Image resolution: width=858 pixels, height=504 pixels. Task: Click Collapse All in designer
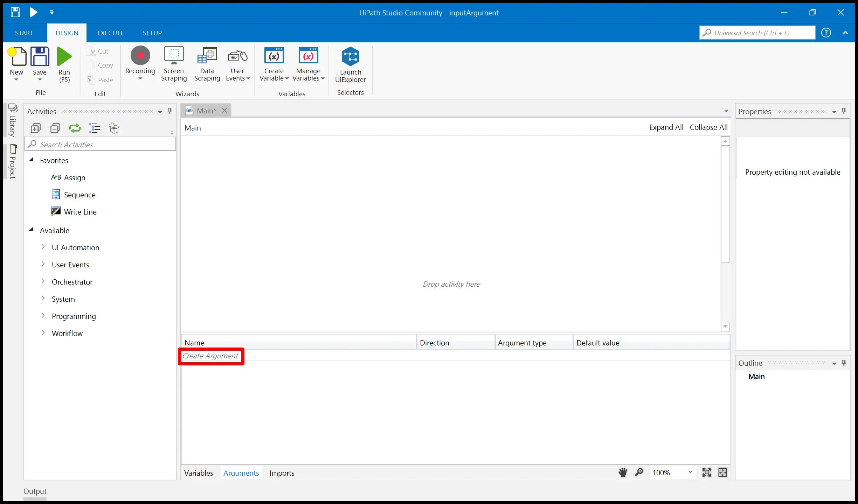tap(708, 127)
